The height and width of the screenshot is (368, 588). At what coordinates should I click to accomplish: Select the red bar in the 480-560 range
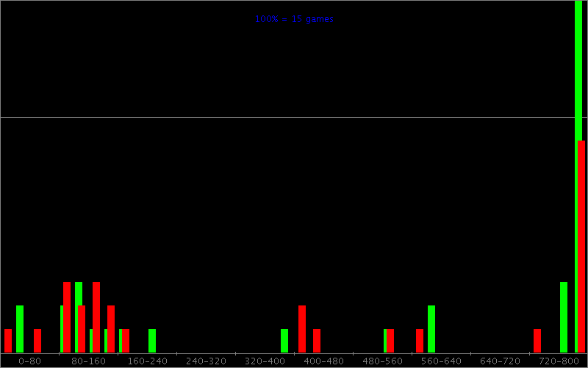(390, 341)
